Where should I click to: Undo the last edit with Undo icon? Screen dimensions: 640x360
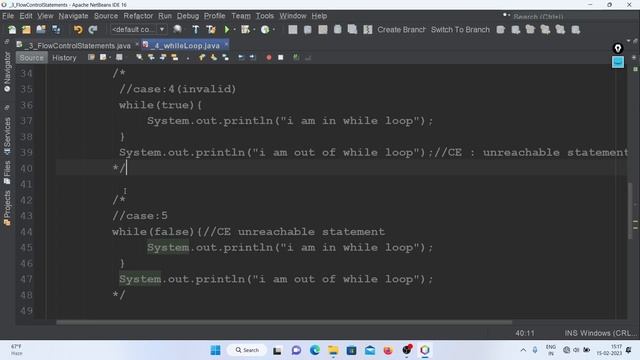(x=78, y=29)
